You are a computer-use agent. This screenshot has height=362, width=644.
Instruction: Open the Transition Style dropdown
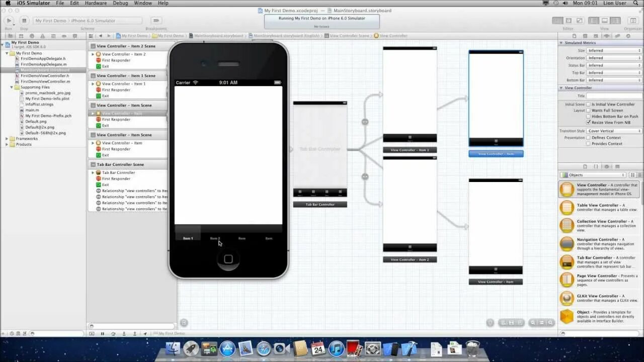pyautogui.click(x=614, y=131)
